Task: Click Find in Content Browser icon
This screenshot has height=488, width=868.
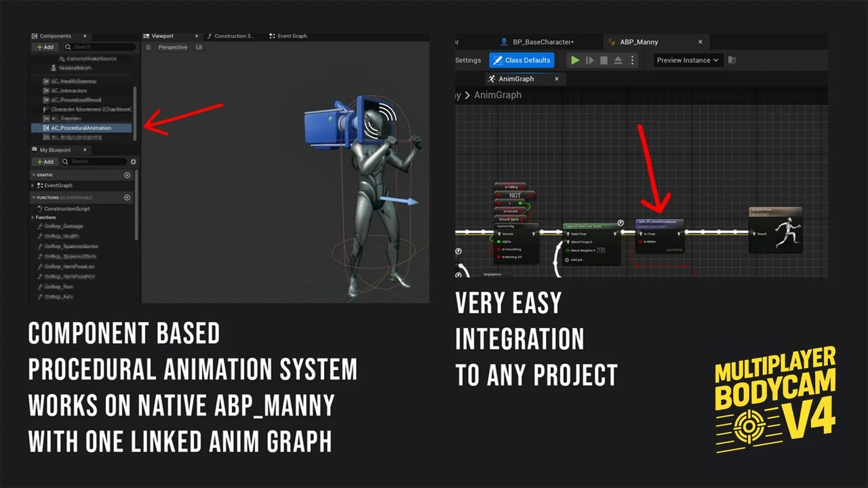Action: [x=732, y=60]
